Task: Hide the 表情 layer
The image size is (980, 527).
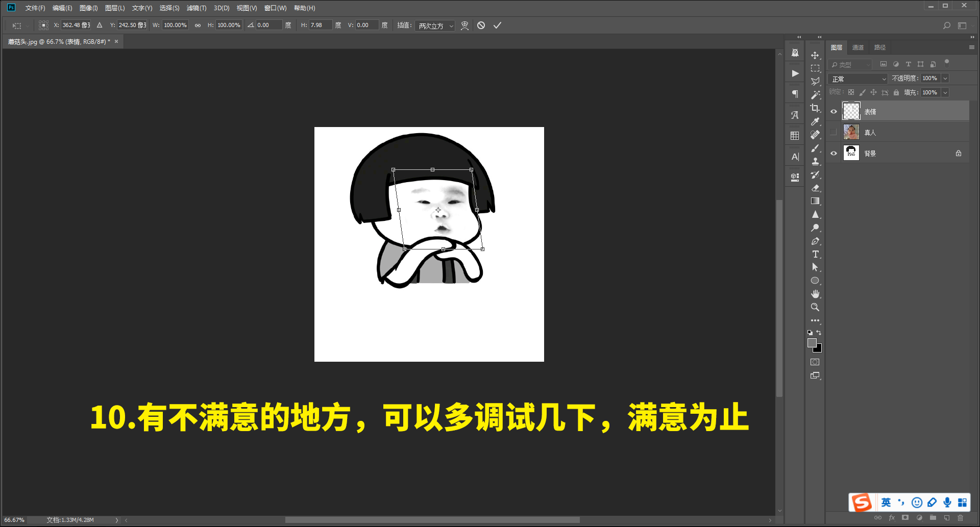Action: click(834, 111)
